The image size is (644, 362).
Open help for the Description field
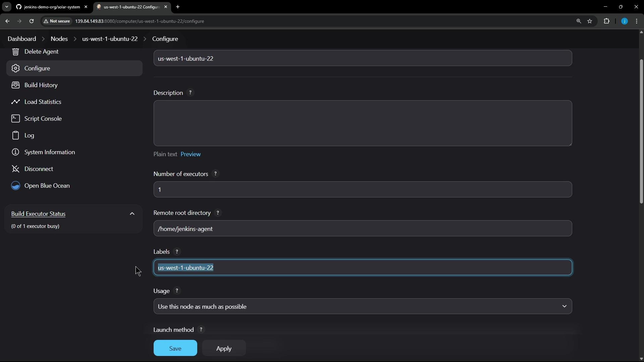point(191,93)
